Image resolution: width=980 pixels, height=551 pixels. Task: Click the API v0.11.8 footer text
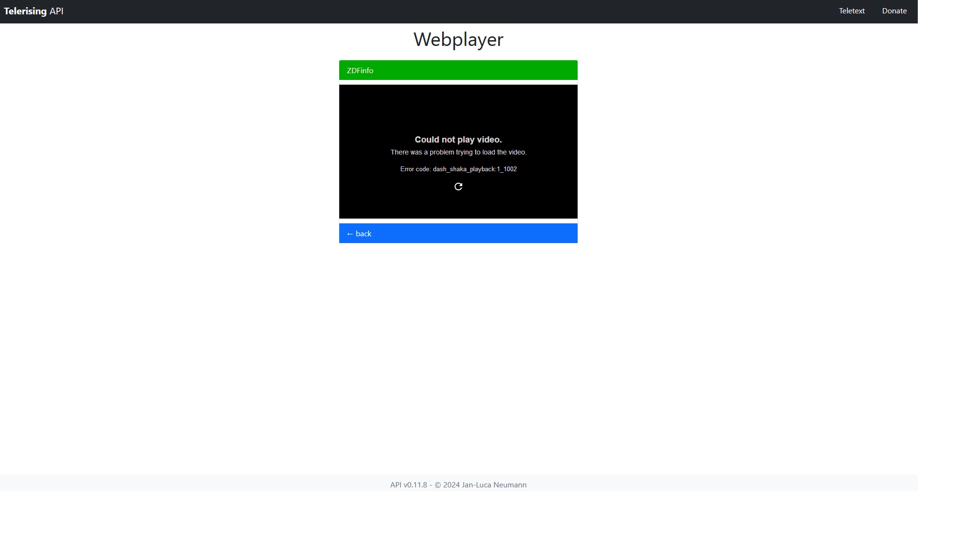458,485
